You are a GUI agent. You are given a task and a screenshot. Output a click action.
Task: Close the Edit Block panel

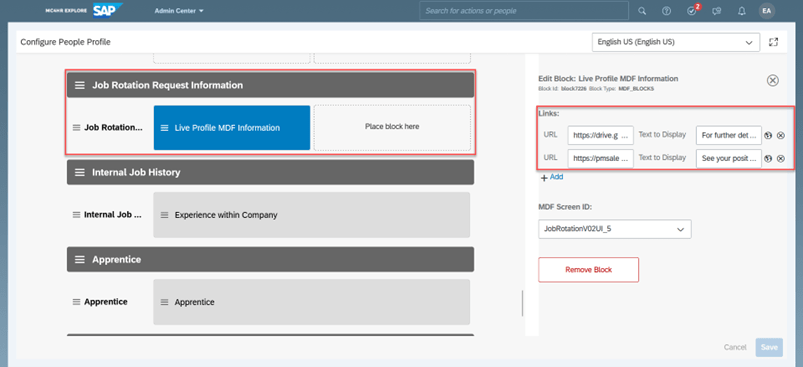pos(773,80)
